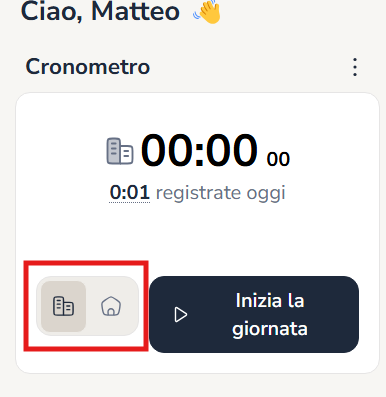Click the play triangle icon in start button
This screenshot has width=386, height=397.
(181, 315)
